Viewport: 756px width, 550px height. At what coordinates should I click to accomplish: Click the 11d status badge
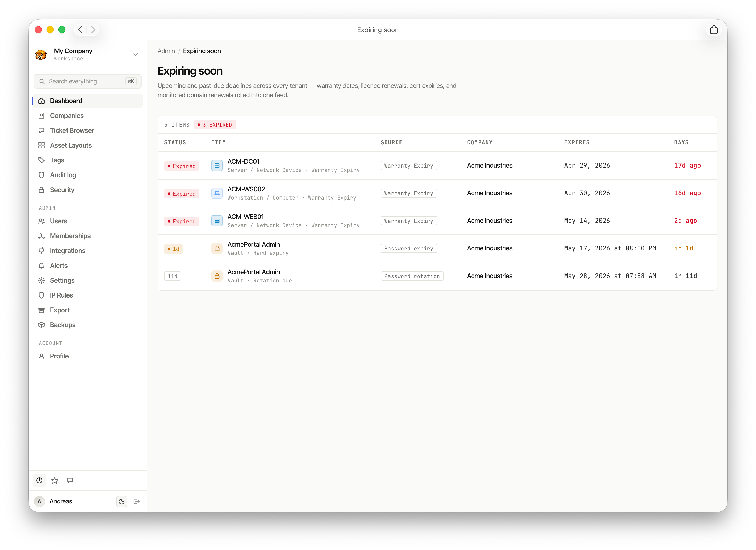tap(173, 276)
